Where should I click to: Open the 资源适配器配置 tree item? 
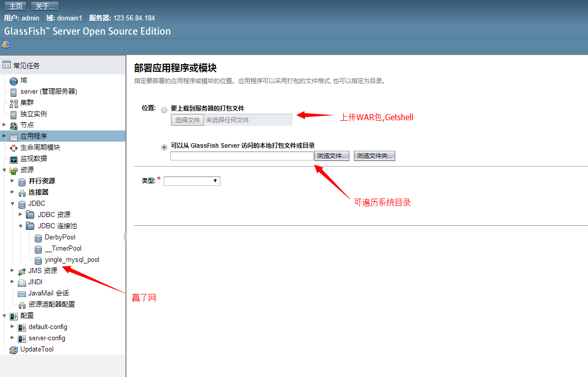pyautogui.click(x=52, y=304)
